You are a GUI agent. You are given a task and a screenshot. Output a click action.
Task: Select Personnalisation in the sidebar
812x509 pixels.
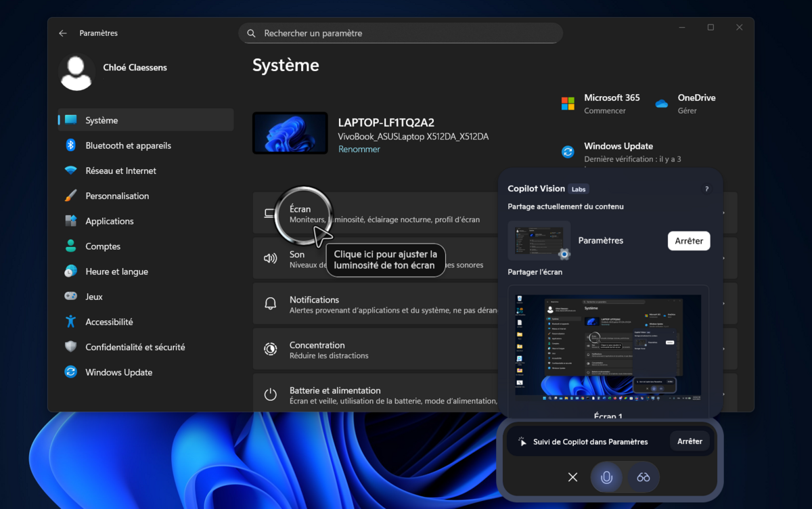coord(117,196)
